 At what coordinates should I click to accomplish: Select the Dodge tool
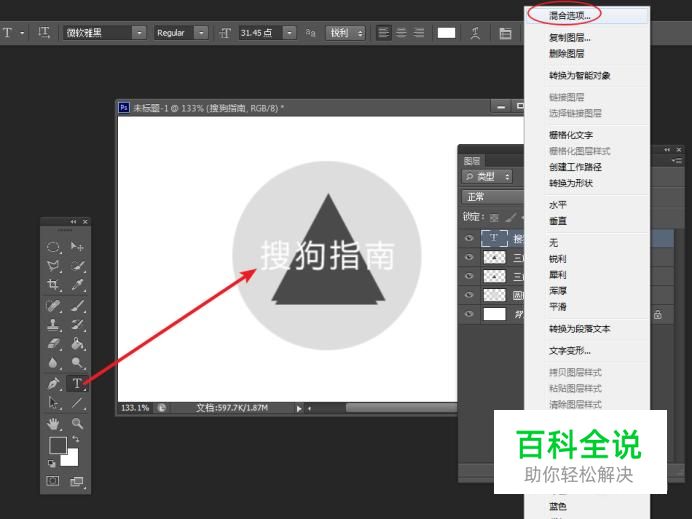pos(77,363)
